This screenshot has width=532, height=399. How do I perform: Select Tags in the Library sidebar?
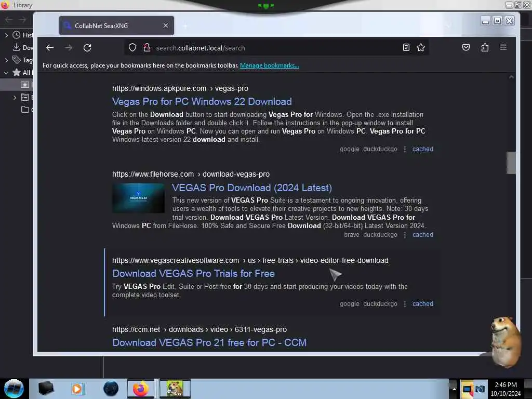pos(22,60)
